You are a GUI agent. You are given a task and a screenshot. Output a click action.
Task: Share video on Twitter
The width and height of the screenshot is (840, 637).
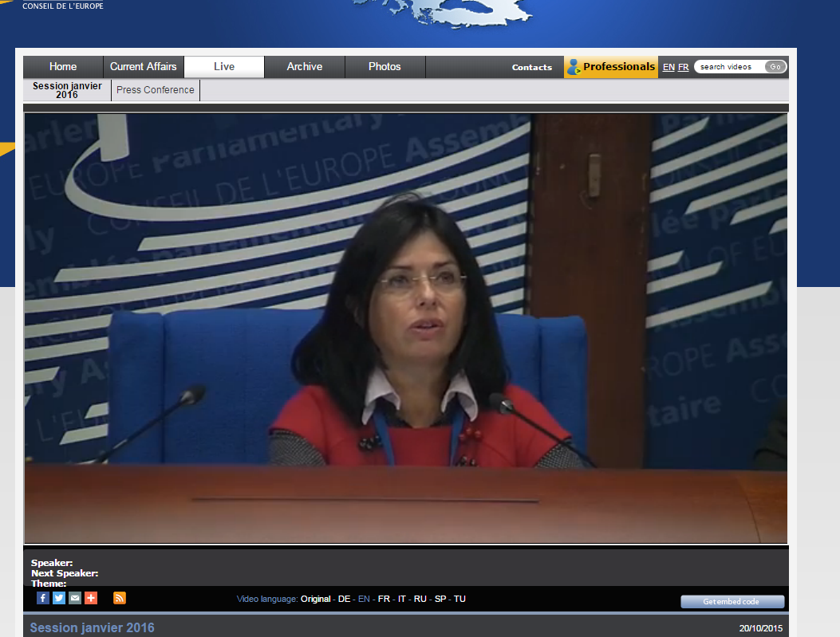pos(59,598)
